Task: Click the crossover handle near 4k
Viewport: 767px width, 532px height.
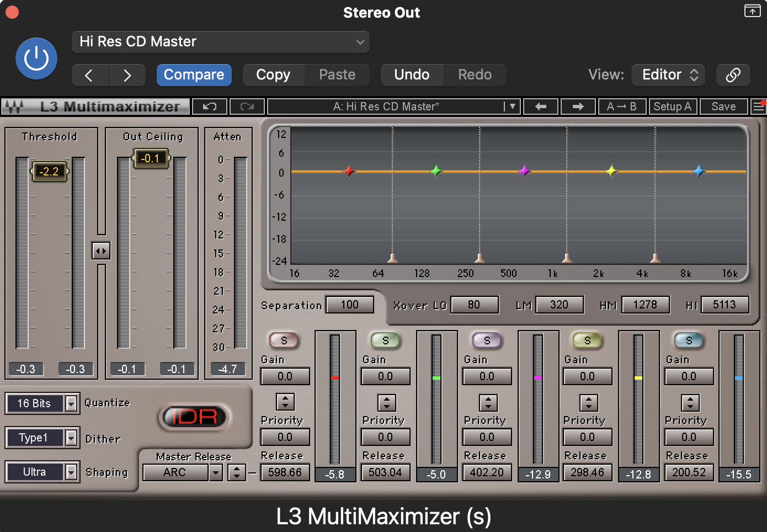Action: pos(655,258)
